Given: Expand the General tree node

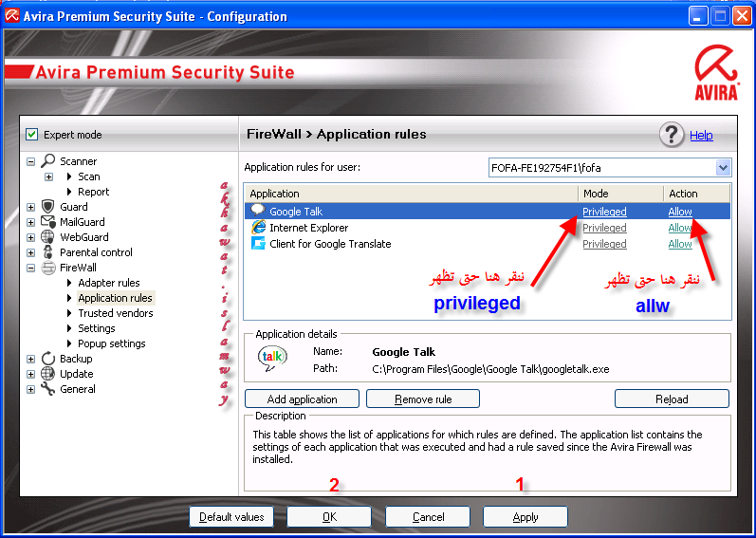Looking at the screenshot, I should point(31,390).
